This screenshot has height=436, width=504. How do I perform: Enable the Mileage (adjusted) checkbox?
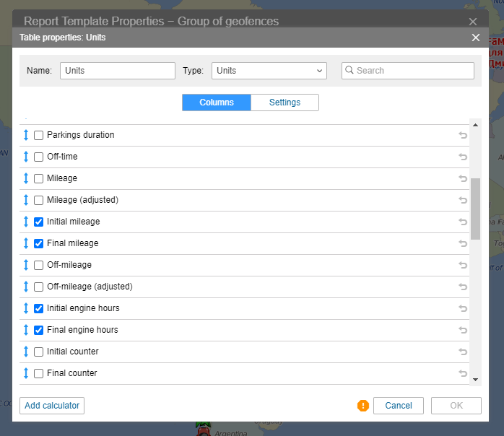(x=39, y=200)
